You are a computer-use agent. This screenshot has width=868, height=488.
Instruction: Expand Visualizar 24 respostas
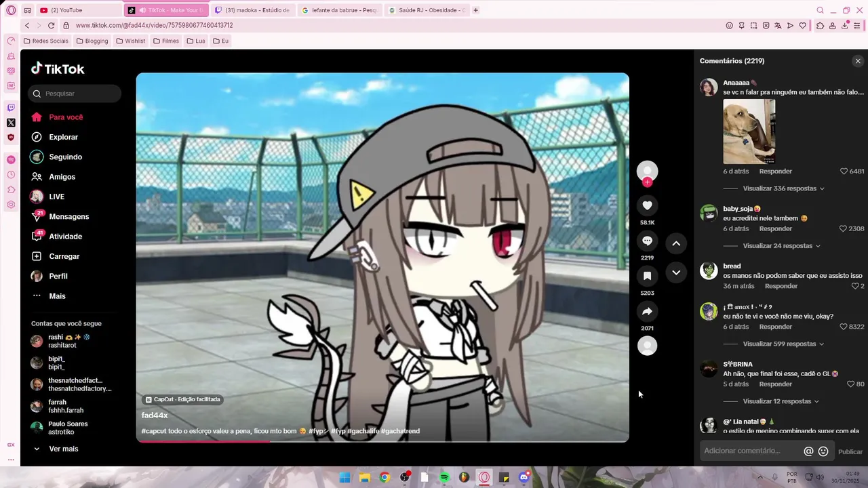click(x=781, y=246)
